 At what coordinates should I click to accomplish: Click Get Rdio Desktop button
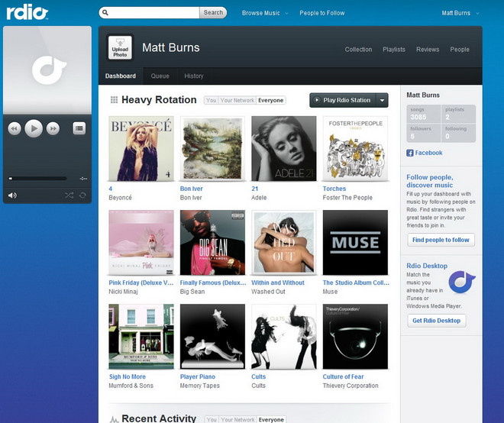[437, 321]
